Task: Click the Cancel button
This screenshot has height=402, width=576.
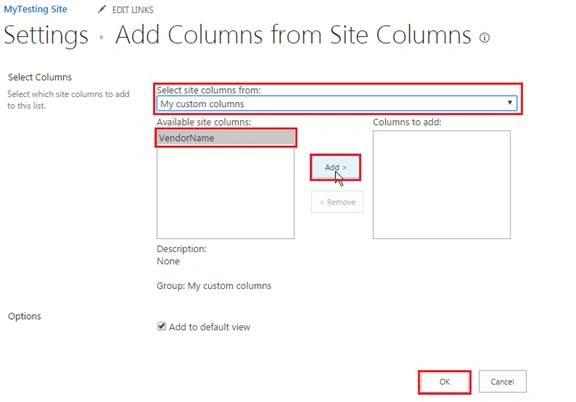Action: click(502, 382)
